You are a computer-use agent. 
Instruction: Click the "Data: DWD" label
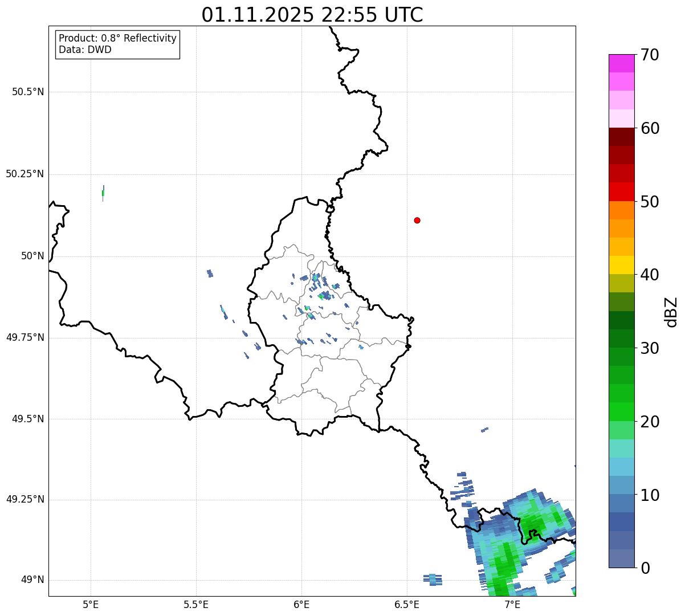pyautogui.click(x=85, y=50)
